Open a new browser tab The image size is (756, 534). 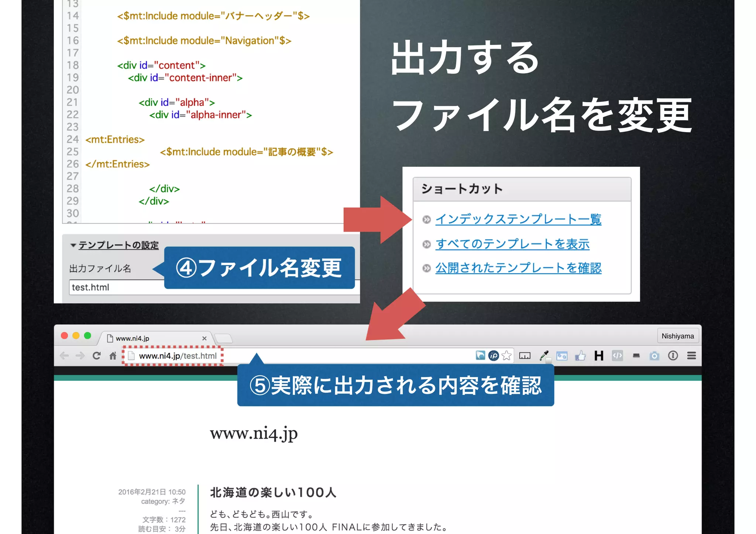coord(223,338)
